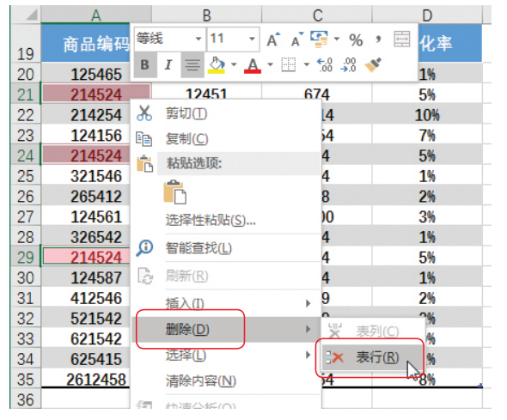The image size is (507, 420).
Task: Decrease decimal places icon
Action: 348,65
